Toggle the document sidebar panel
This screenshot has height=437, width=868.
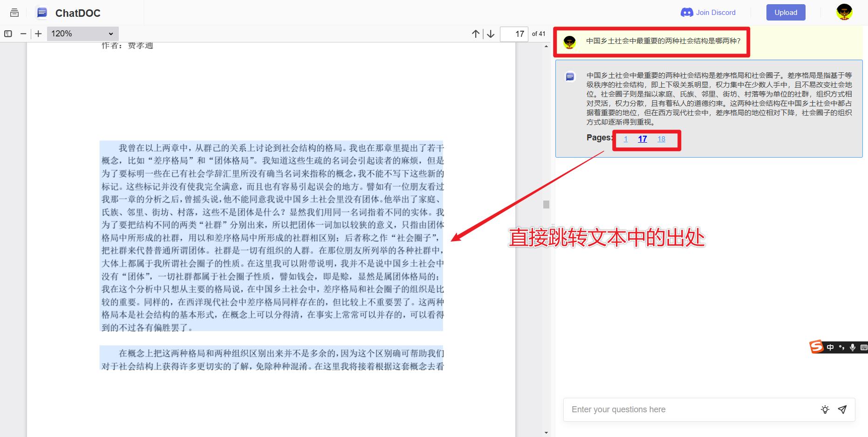[x=8, y=34]
